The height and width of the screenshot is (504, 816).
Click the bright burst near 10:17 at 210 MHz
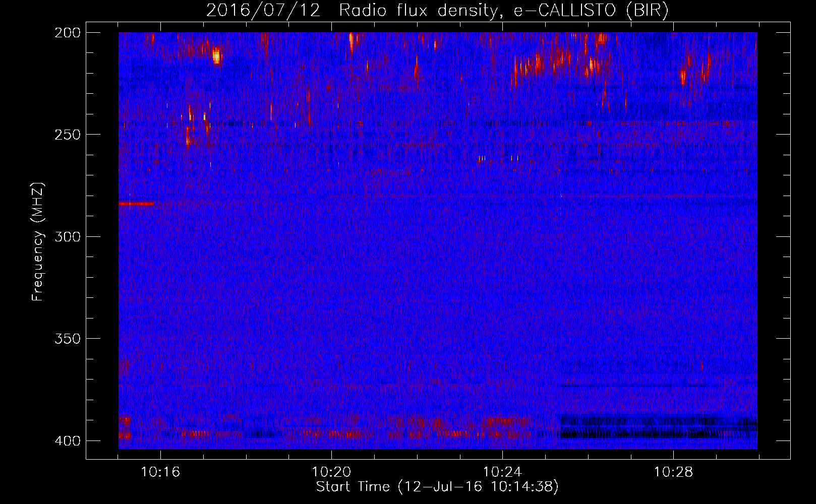[x=217, y=55]
